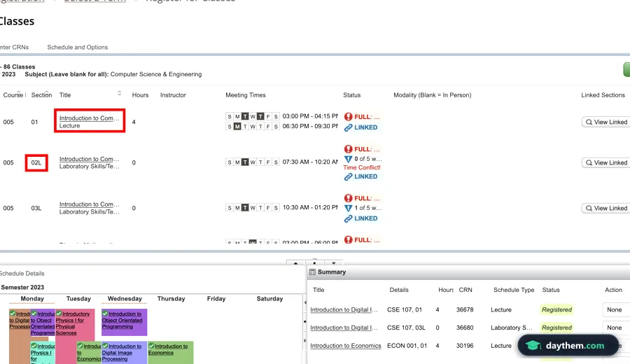
Task: Click the right-pointing arrow on the schedule/summary divider
Action: coord(305,340)
